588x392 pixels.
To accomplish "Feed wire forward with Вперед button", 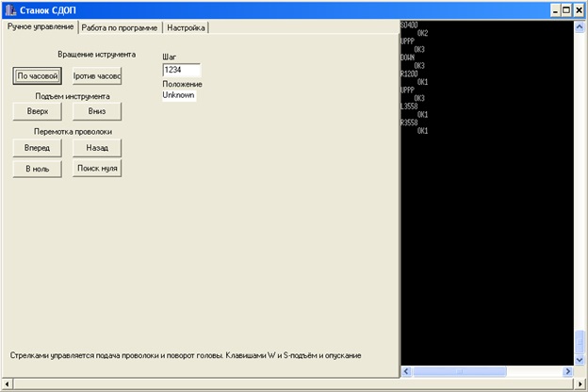I will tap(37, 148).
